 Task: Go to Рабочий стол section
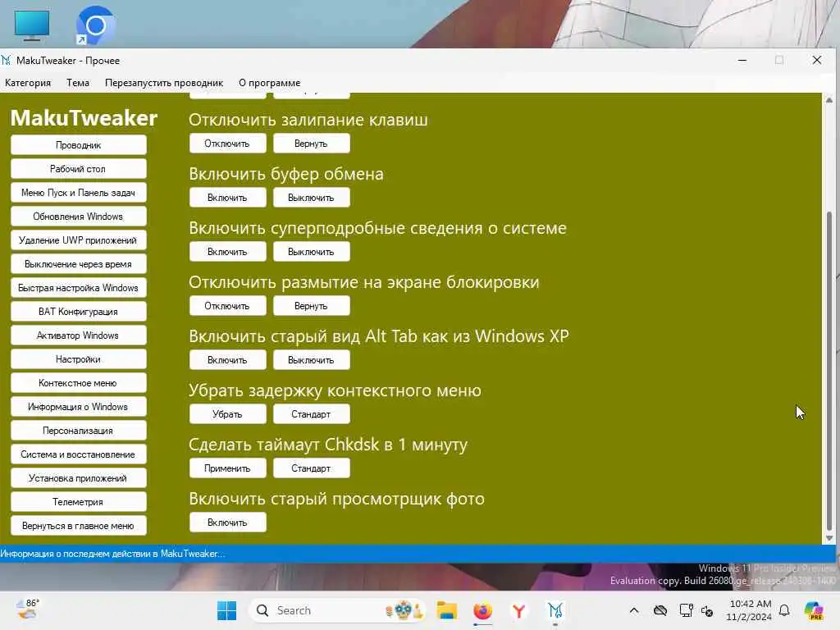pos(78,169)
